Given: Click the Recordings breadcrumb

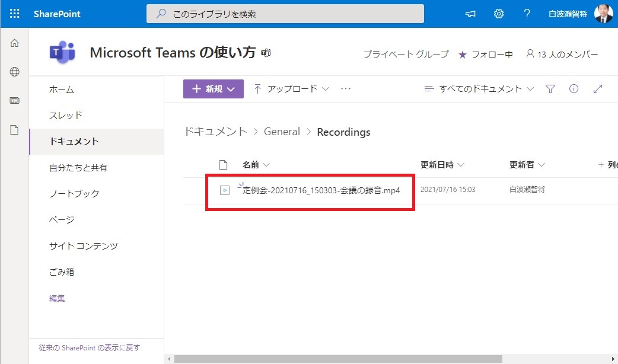Looking at the screenshot, I should pyautogui.click(x=343, y=132).
